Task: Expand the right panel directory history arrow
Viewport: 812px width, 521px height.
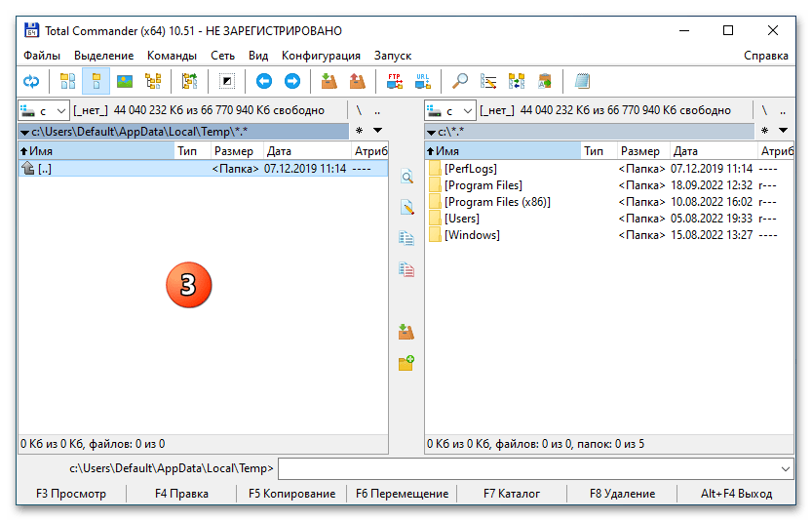Action: click(786, 130)
